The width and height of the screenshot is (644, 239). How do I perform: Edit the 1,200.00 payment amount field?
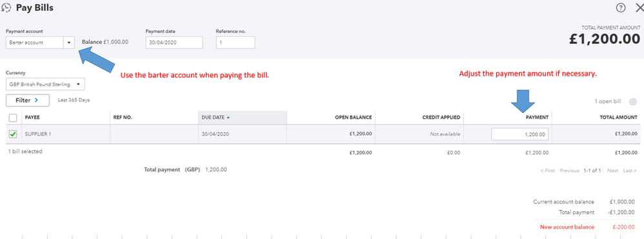point(519,134)
